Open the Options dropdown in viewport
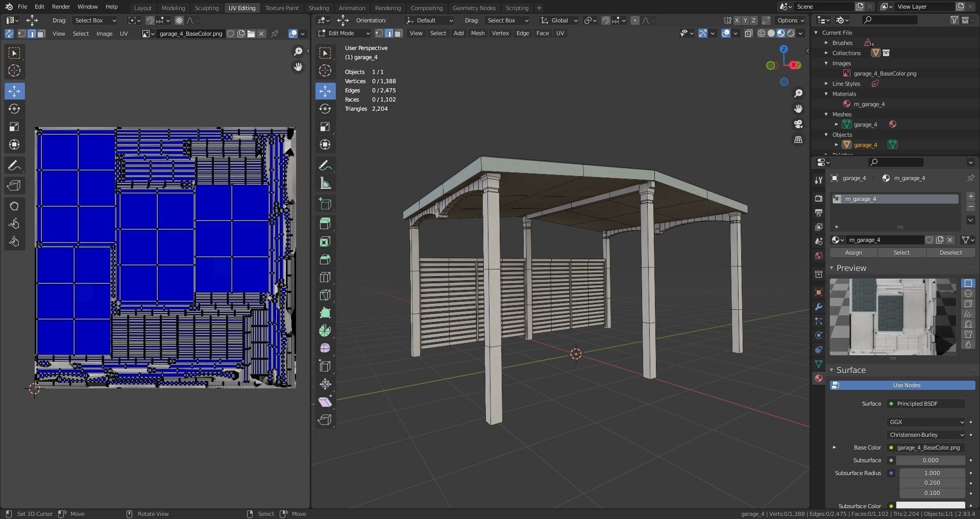This screenshot has height=519, width=980. click(x=791, y=20)
